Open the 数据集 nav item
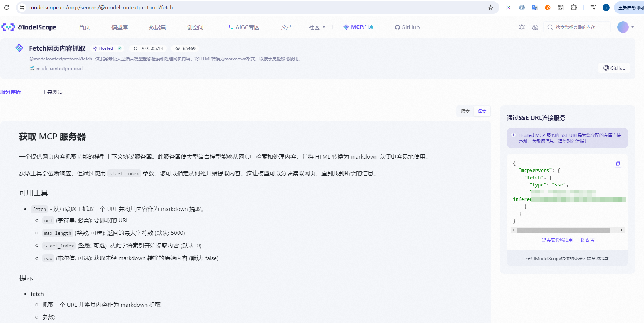Image resolution: width=644 pixels, height=323 pixels. pyautogui.click(x=157, y=27)
